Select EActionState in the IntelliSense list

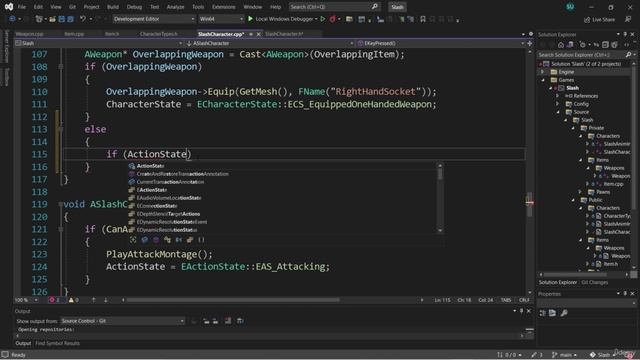coord(151,190)
